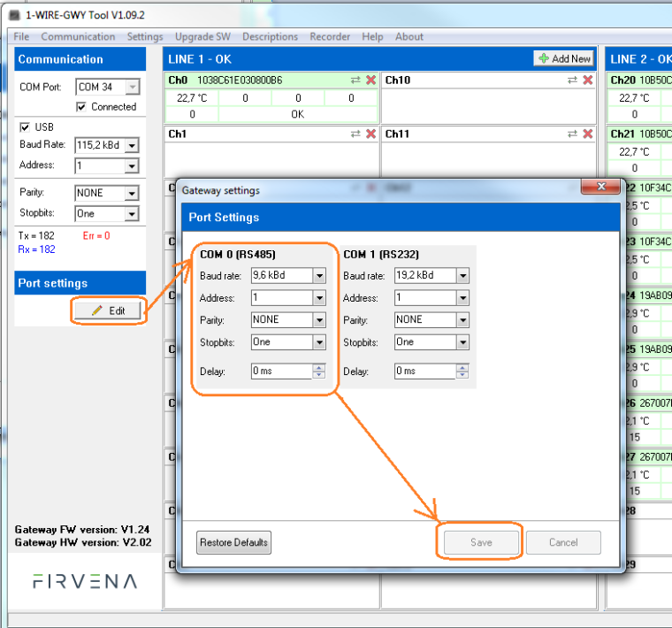Click Add New button for Line 1
Viewport: 672px width, 628px height.
pyautogui.click(x=564, y=59)
